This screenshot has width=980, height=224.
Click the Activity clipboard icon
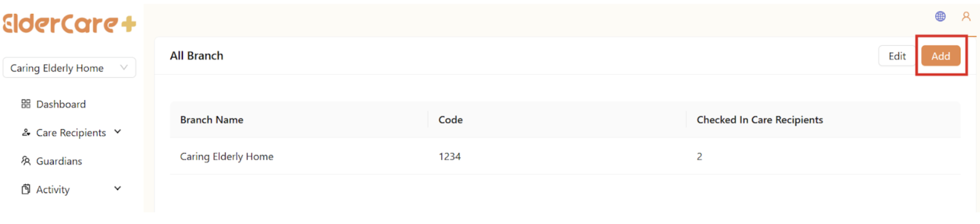[26, 189]
